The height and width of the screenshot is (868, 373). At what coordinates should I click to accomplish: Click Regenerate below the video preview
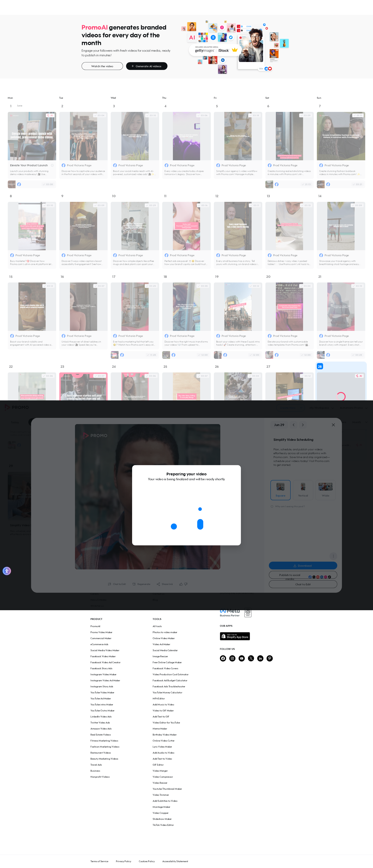pos(141,584)
